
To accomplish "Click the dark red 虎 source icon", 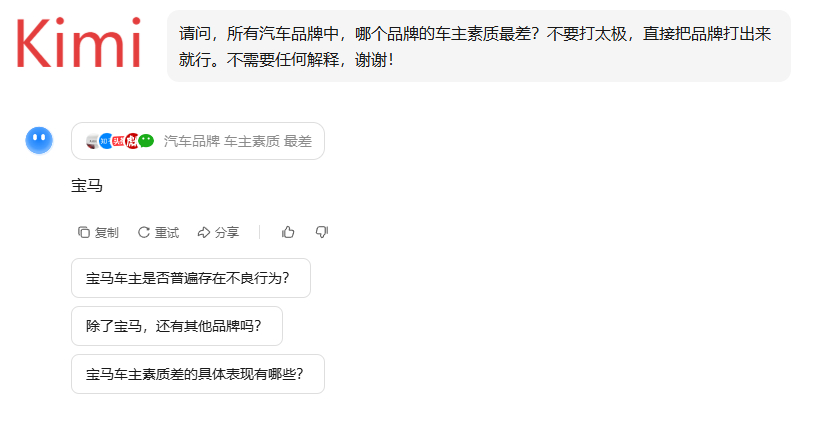I will [131, 141].
